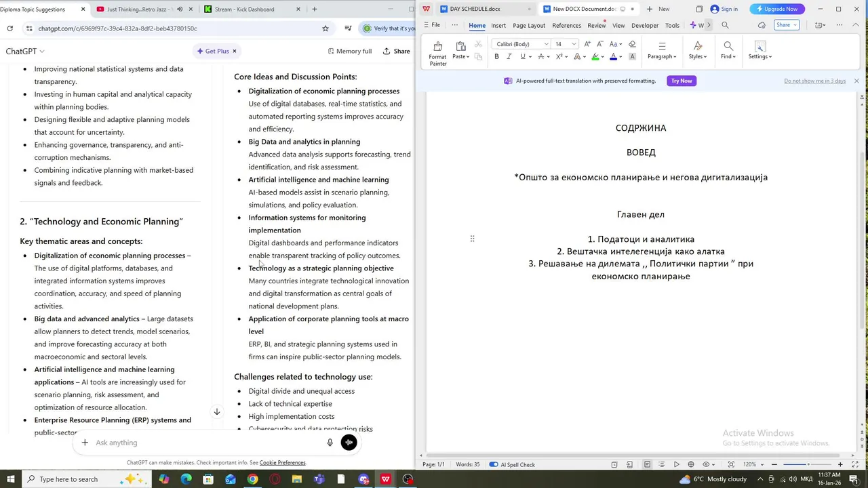Click the clear formatting eraser icon
Viewport: 868px width, 488px height.
click(632, 44)
